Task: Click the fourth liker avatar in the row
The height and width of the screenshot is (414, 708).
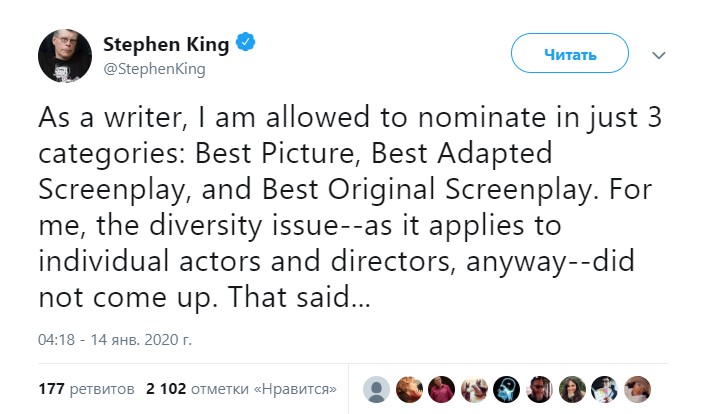Action: 474,388
